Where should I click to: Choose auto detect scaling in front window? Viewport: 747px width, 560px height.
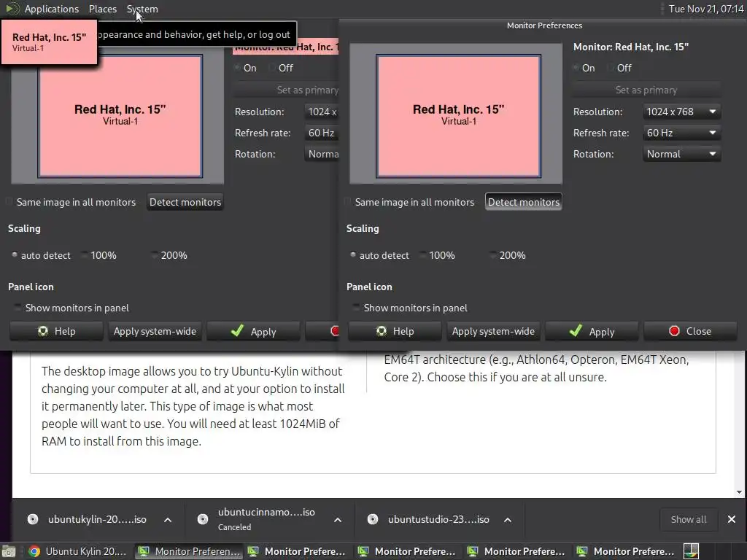tap(352, 254)
